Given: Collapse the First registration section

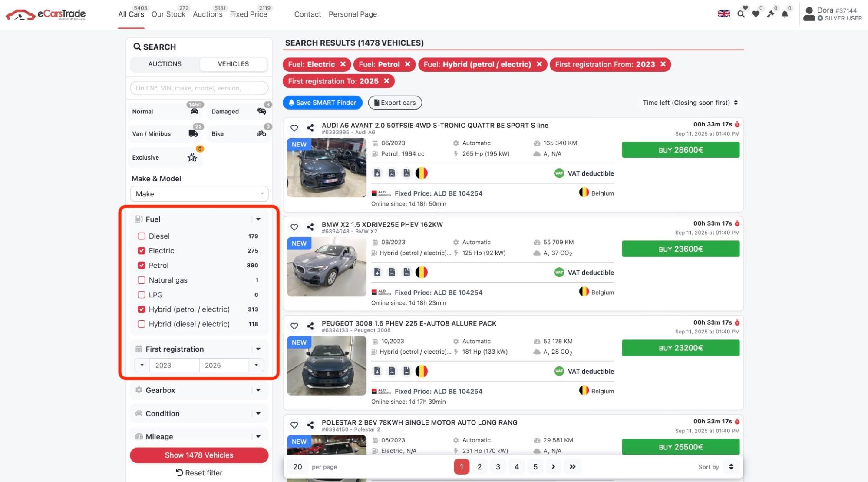Looking at the screenshot, I should (x=258, y=349).
